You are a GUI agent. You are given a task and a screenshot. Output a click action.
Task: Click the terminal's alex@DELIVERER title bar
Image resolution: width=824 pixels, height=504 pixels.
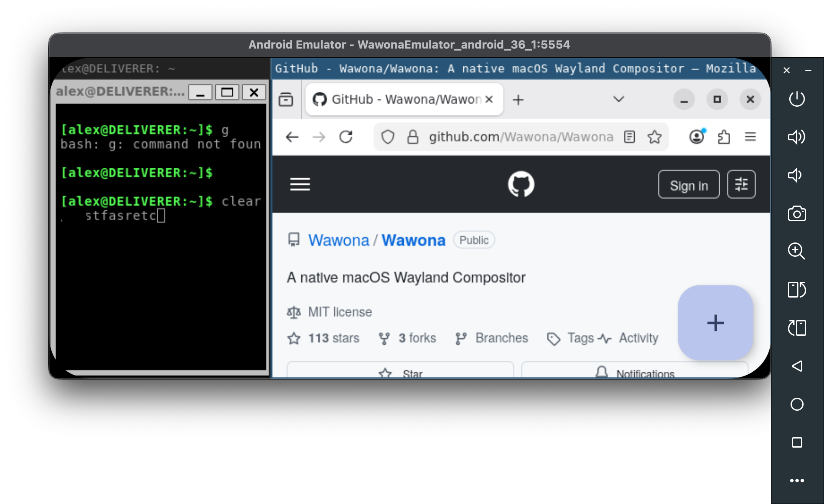(x=120, y=92)
